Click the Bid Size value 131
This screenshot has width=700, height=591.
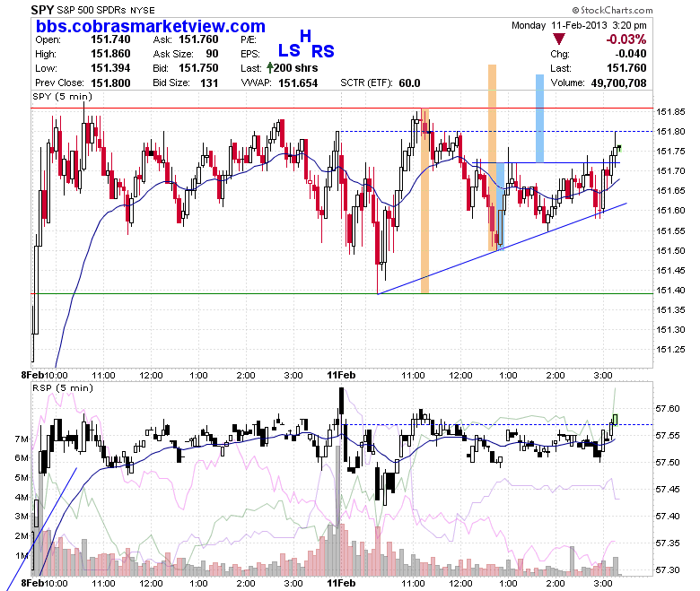[x=209, y=83]
